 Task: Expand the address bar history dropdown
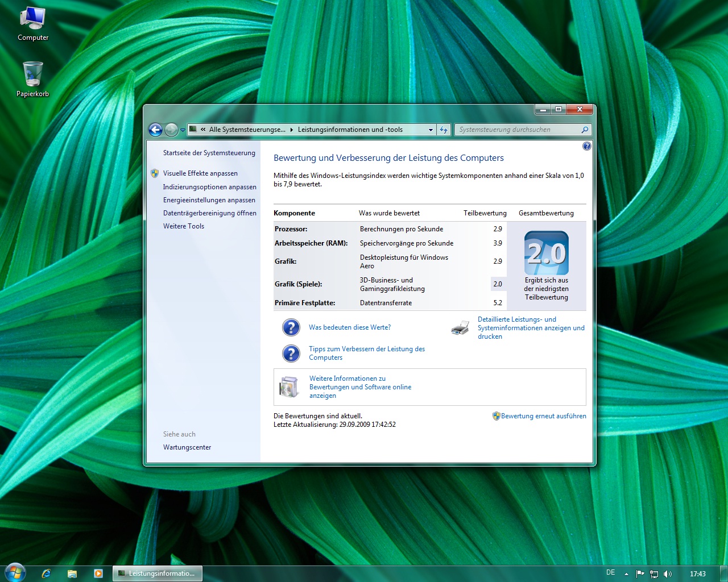pyautogui.click(x=431, y=130)
